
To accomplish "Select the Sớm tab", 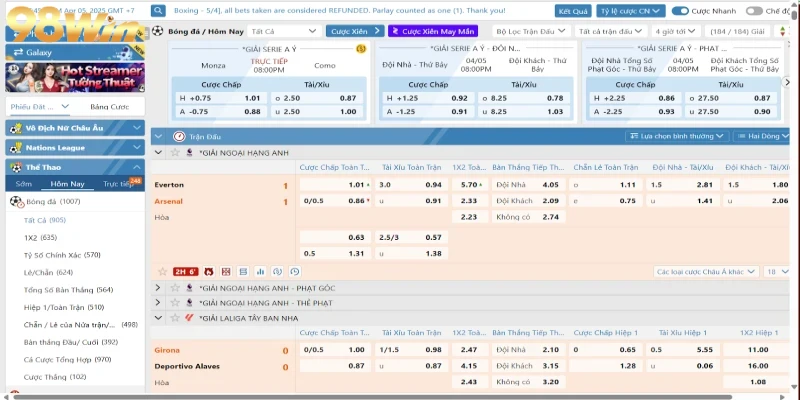I will [23, 184].
